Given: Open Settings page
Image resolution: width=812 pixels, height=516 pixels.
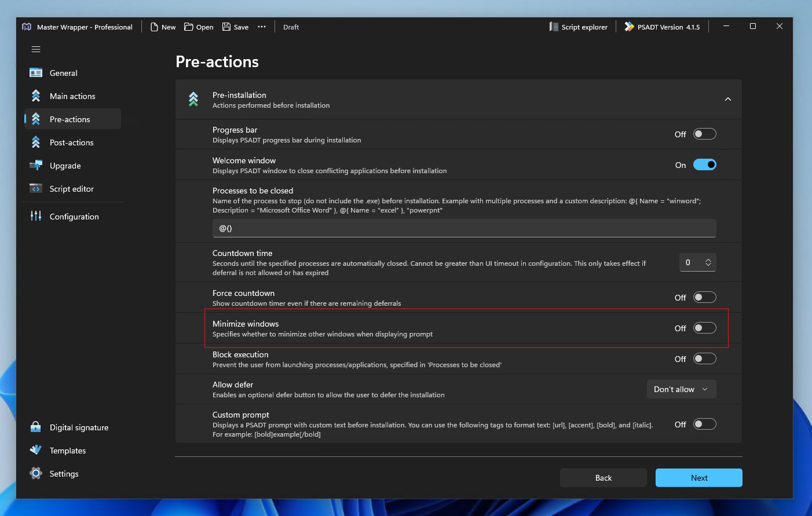Looking at the screenshot, I should coord(72,474).
